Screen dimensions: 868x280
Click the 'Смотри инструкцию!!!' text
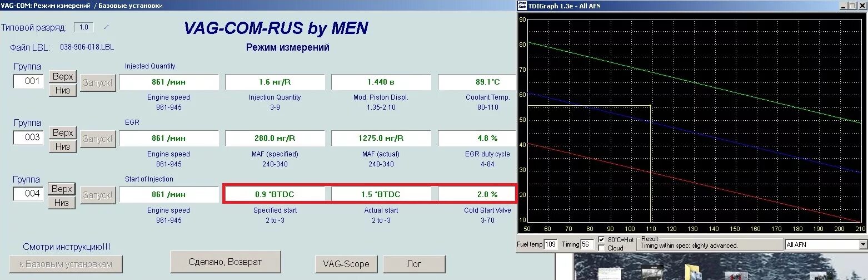point(66,247)
